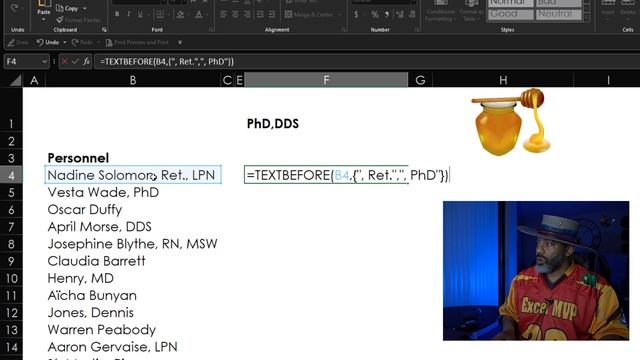
Task: Click the honey jar picture
Action: coord(510,122)
